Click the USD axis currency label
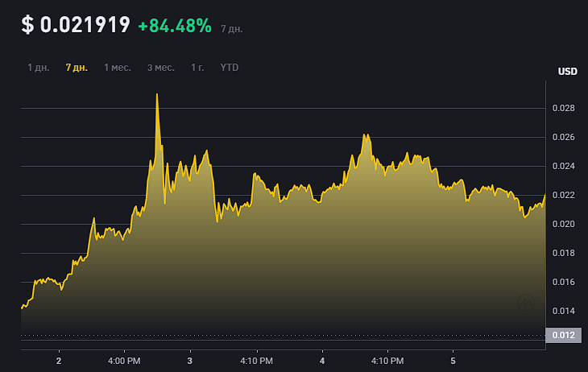 [x=567, y=71]
